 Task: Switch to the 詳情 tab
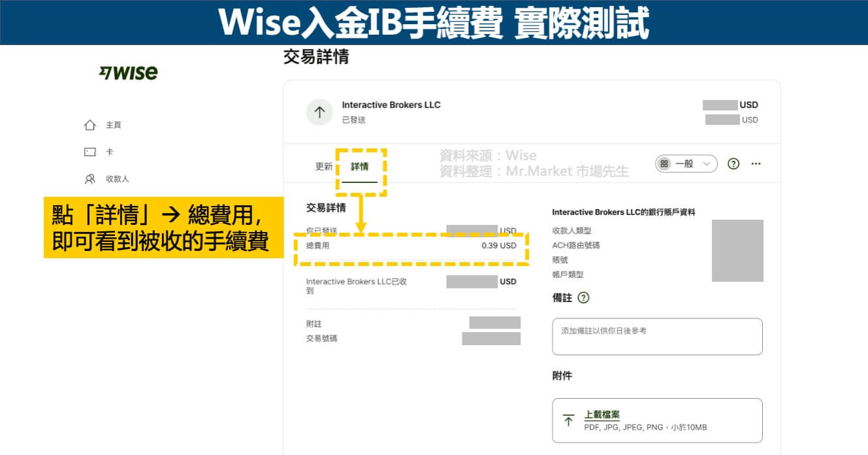(360, 167)
